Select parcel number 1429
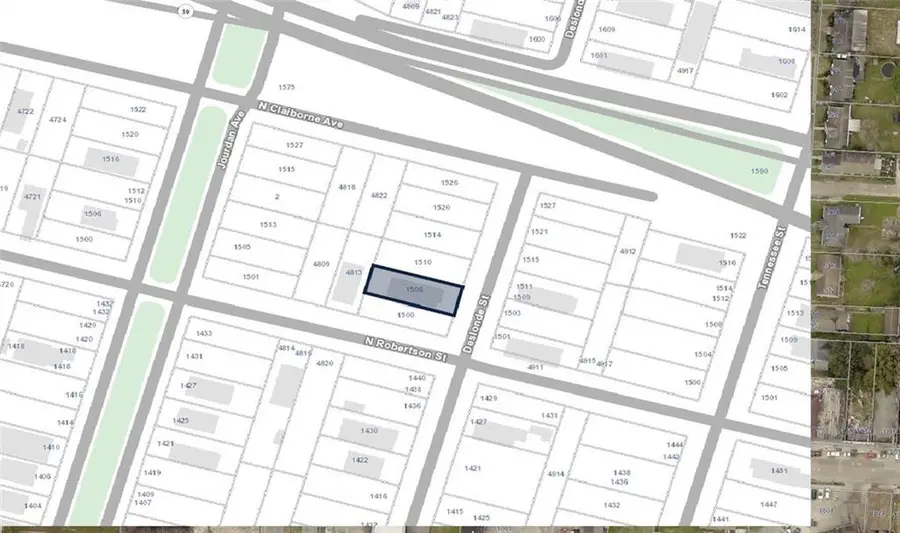Image resolution: width=900 pixels, height=533 pixels. click(x=488, y=398)
